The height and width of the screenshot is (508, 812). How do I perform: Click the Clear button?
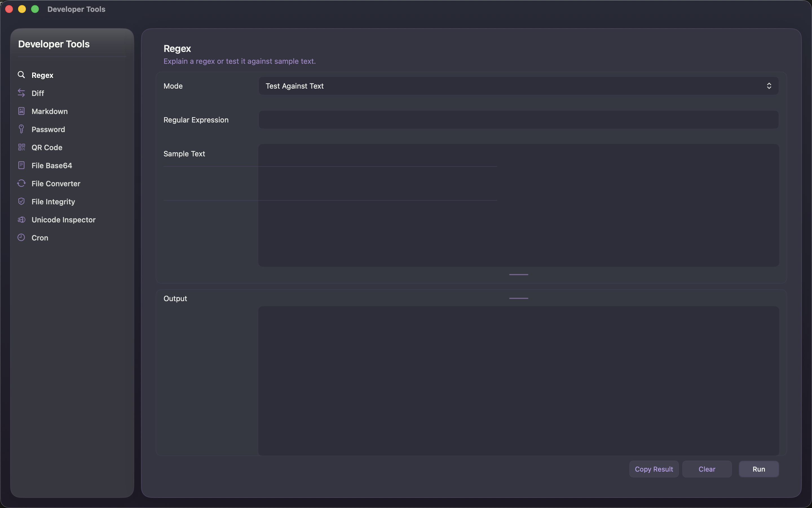click(707, 469)
